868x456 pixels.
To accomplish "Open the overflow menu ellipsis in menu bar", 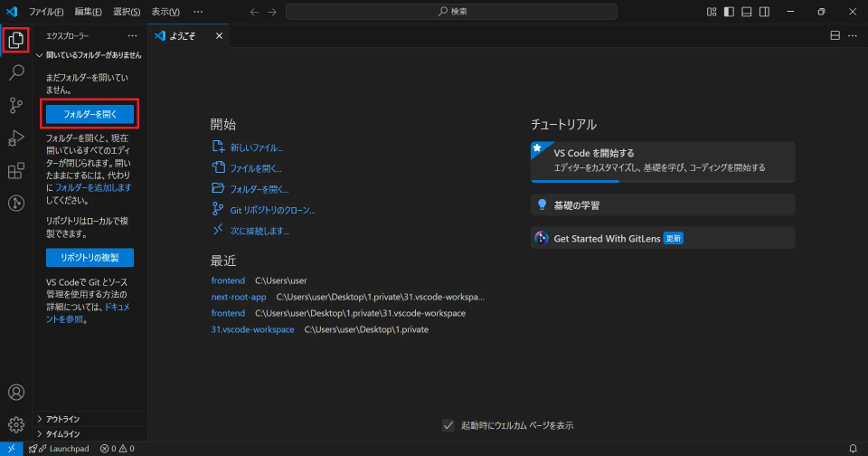I will coord(198,12).
